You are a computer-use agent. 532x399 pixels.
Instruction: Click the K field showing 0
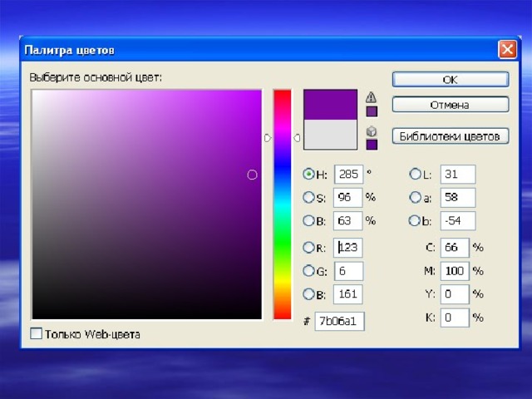(455, 318)
